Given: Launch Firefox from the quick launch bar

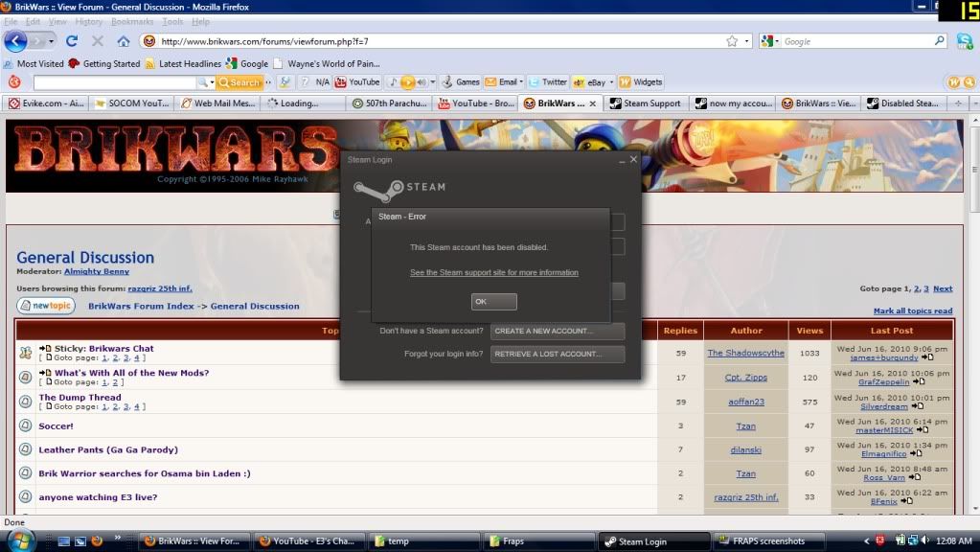Looking at the screenshot, I should [x=97, y=540].
